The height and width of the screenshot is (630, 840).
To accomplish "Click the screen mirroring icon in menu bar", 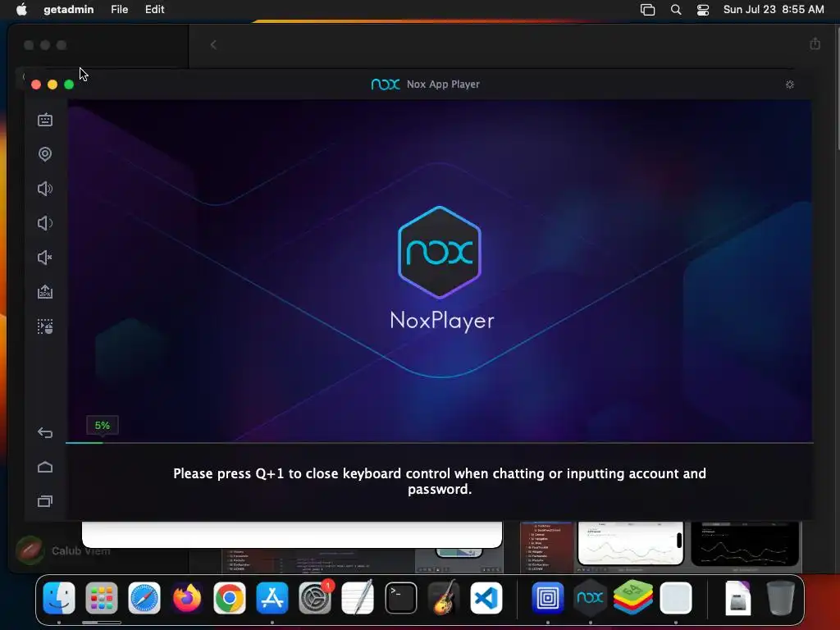I will click(648, 10).
